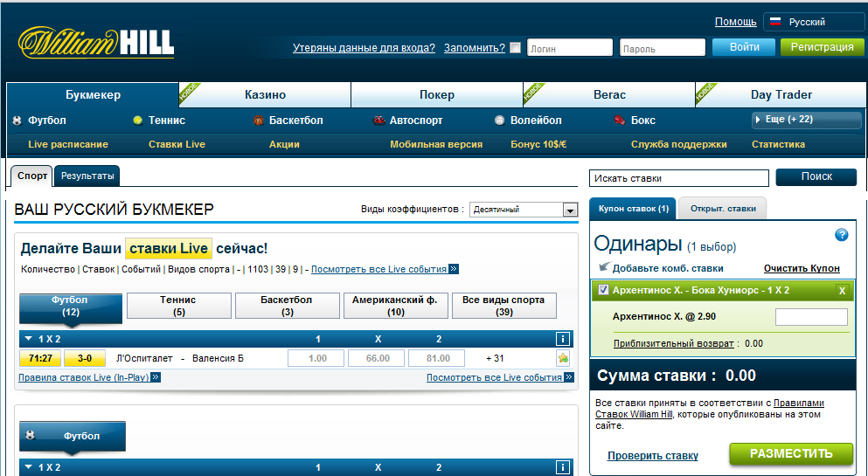
Task: Select live Баскетбол (3) filter
Action: (288, 306)
